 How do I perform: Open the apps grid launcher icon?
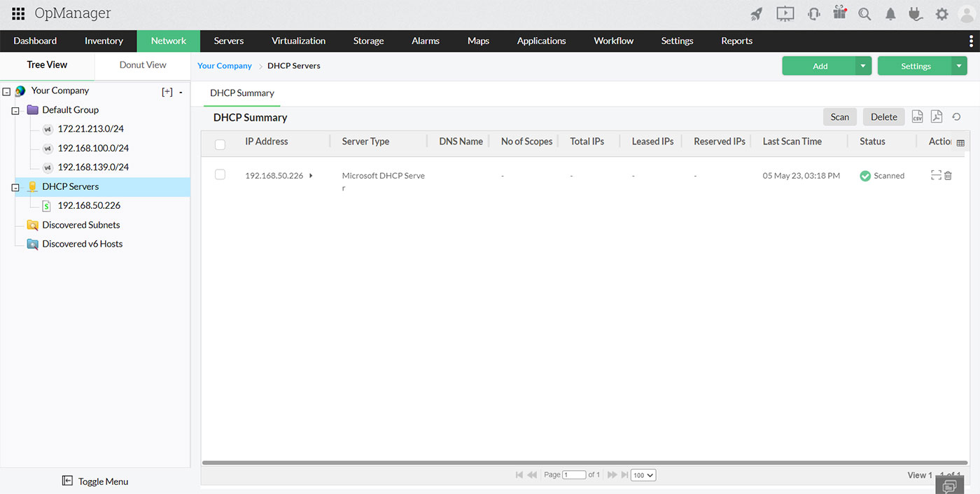click(18, 13)
